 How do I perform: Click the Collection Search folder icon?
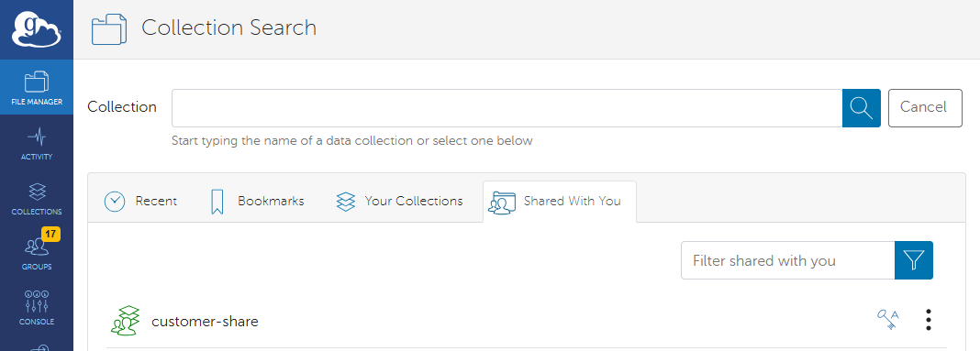(109, 29)
